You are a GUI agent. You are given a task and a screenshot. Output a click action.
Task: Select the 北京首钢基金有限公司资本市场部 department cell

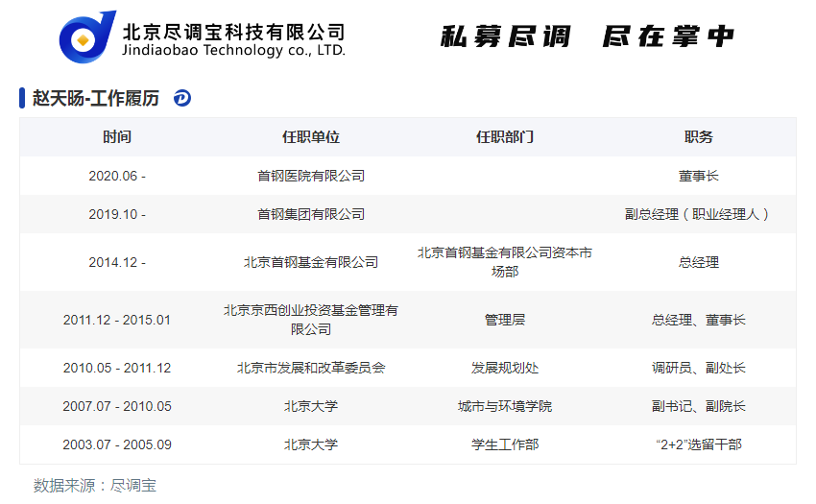505,262
